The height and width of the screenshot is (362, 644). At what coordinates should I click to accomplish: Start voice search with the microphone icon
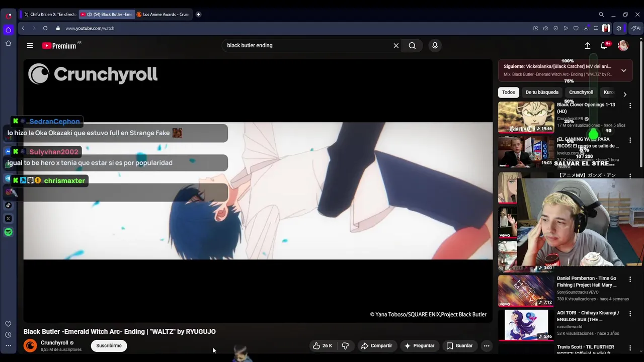pos(435,46)
